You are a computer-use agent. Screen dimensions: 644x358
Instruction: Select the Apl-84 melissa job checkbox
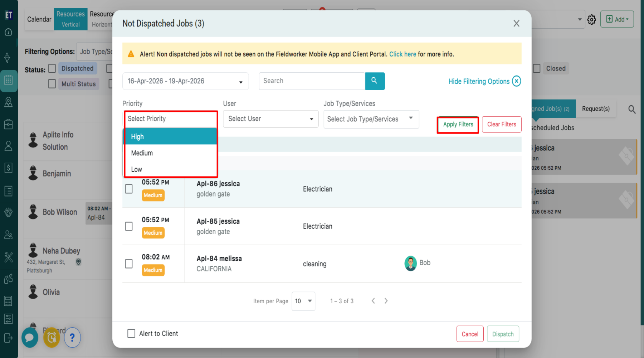coord(129,264)
